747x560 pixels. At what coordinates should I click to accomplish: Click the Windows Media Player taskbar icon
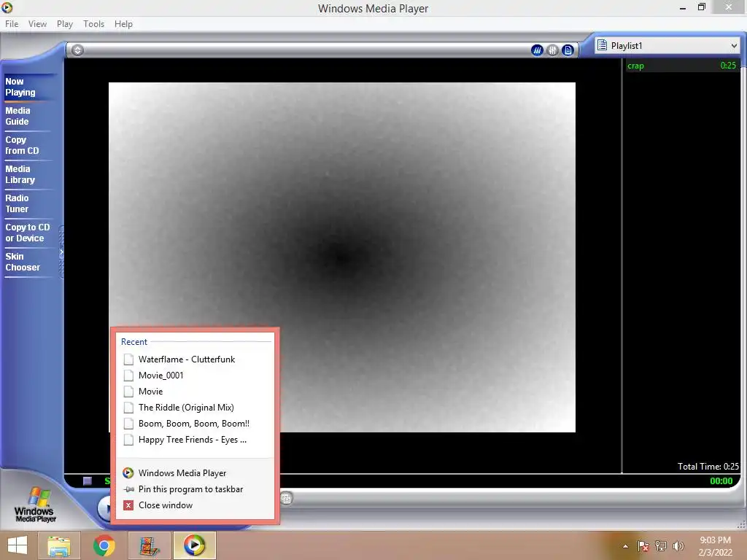pyautogui.click(x=194, y=545)
